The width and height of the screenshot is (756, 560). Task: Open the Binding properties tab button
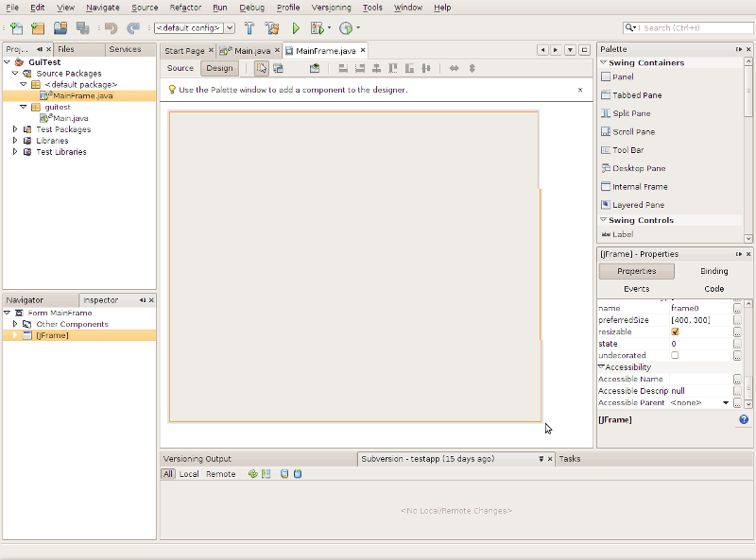click(x=714, y=271)
